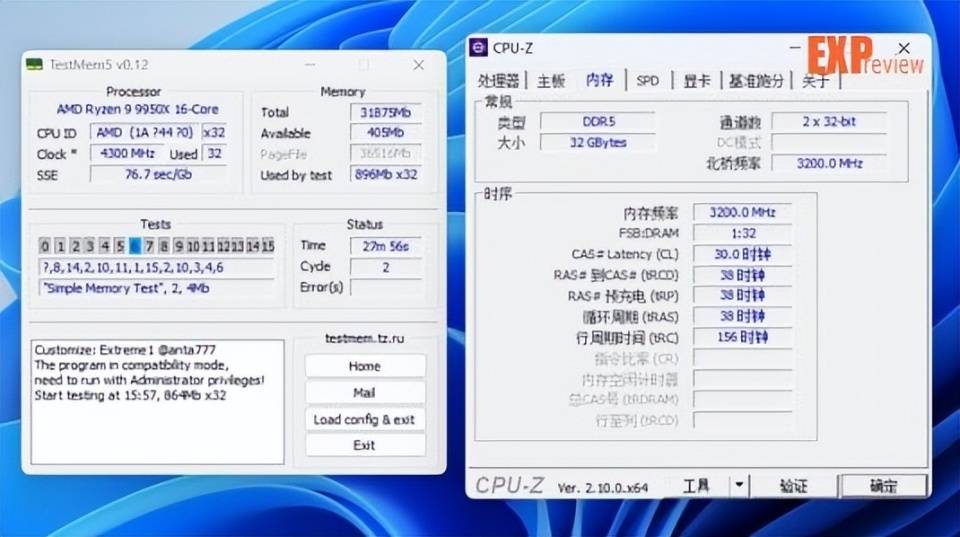Screen dimensions: 960x537
Task: Click the 32 GBytes size field
Action: coord(598,142)
